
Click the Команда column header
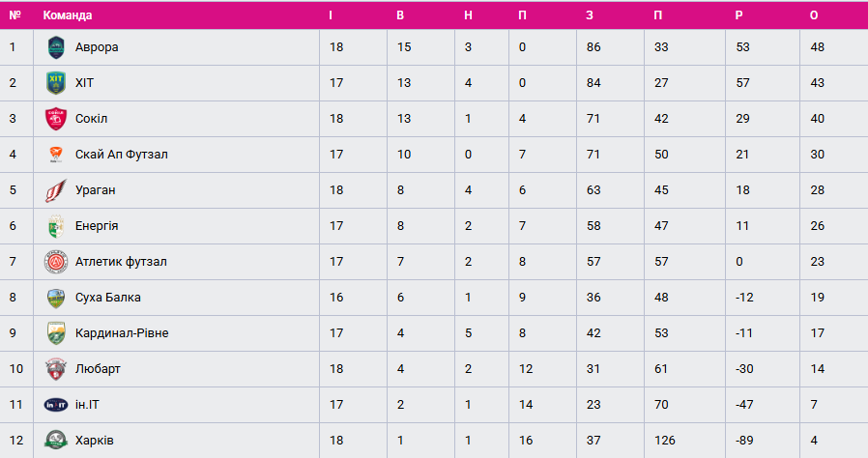click(x=68, y=15)
